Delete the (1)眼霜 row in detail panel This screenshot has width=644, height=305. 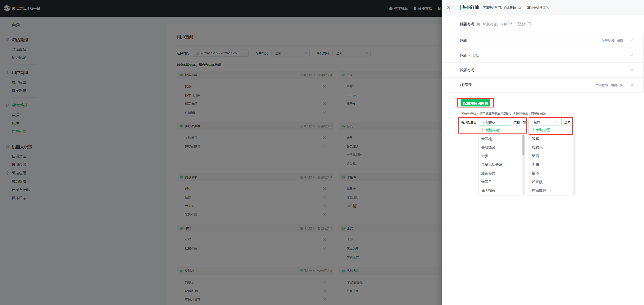coord(632,85)
